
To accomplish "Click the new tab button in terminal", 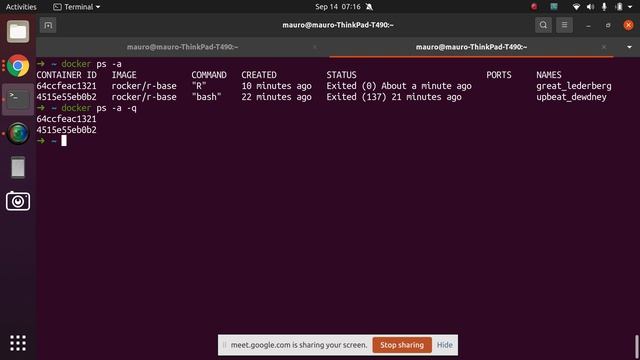I will tap(48, 25).
